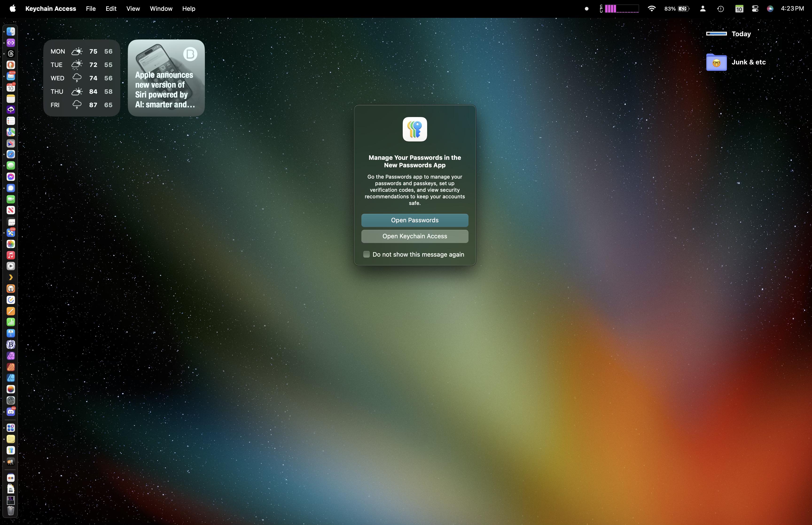Click the Passwords keys icon in dialog
The image size is (812, 525).
click(415, 129)
